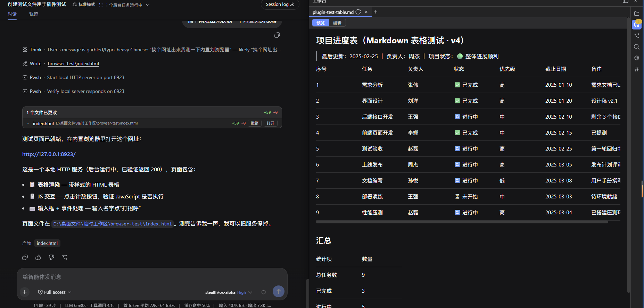Viewport: 644px width, 308px height.
Task: Click the 缓存命中 56% status entry
Action: click(x=197, y=305)
